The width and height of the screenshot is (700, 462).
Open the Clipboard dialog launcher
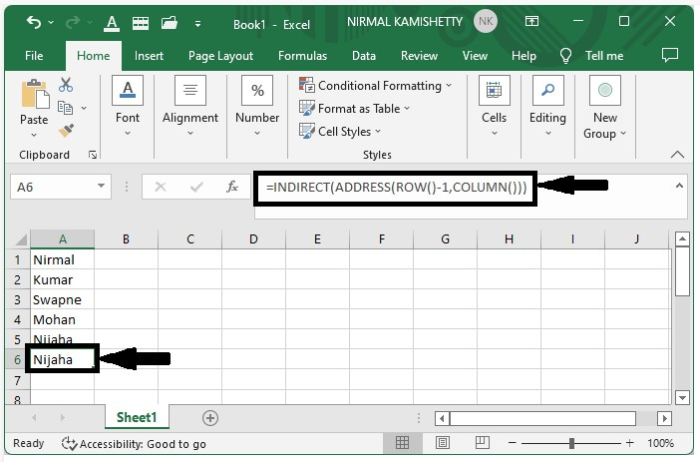pos(93,155)
